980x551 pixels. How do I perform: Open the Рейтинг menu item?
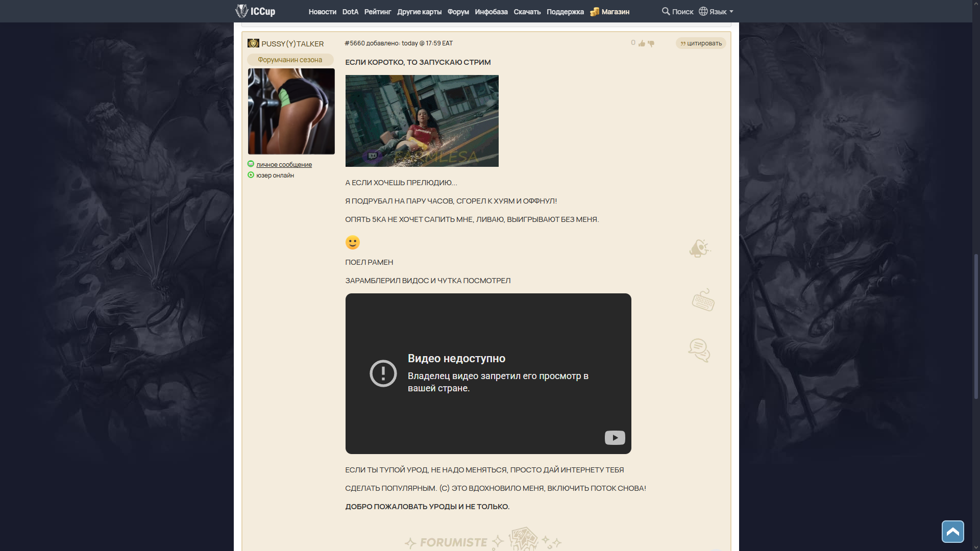pyautogui.click(x=377, y=12)
